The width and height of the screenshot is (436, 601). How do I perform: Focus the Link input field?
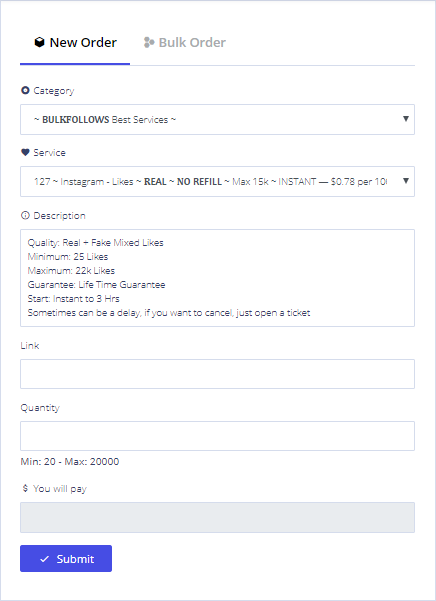click(x=217, y=374)
